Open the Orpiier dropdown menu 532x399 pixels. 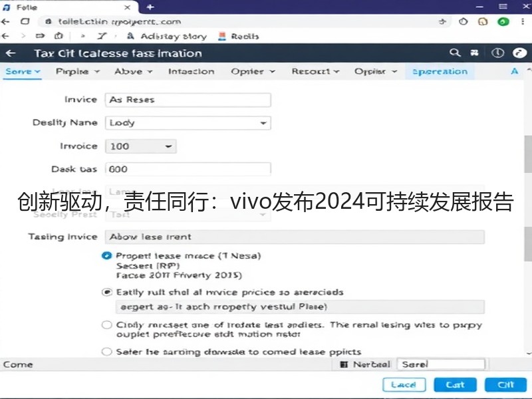tap(376, 71)
